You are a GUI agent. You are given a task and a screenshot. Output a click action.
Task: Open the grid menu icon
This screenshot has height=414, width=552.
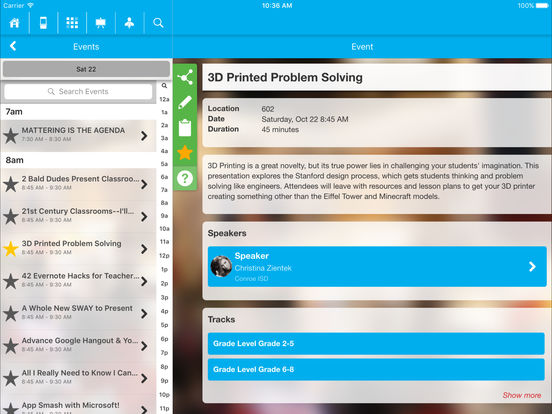[x=72, y=23]
